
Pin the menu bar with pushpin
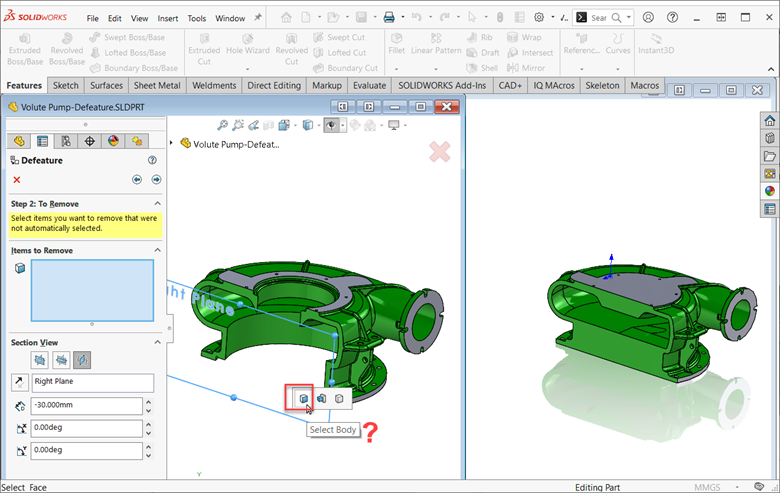point(258,18)
